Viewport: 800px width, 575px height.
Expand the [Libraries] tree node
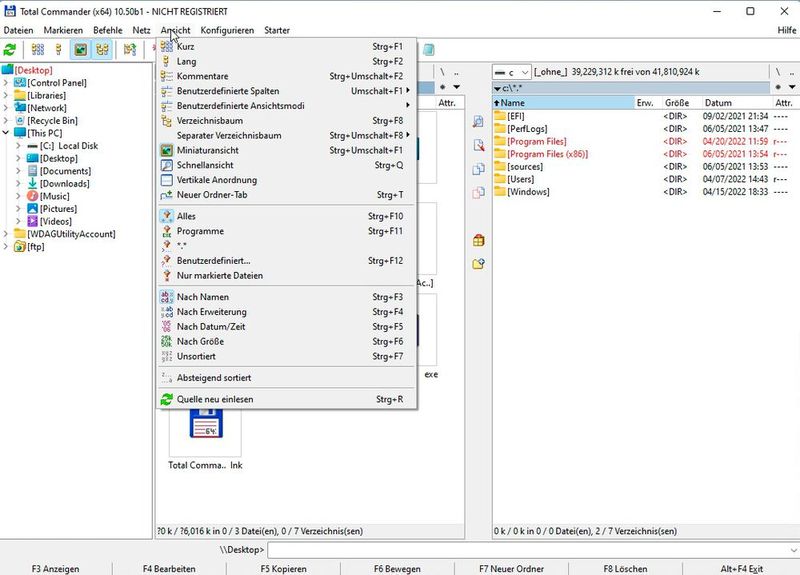[6, 95]
